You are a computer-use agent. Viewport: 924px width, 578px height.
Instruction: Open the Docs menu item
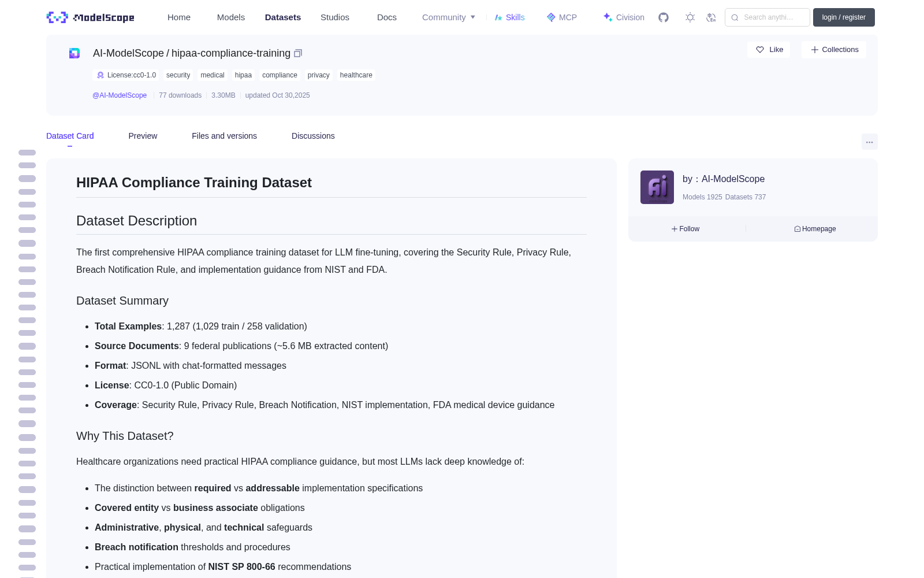pyautogui.click(x=387, y=17)
